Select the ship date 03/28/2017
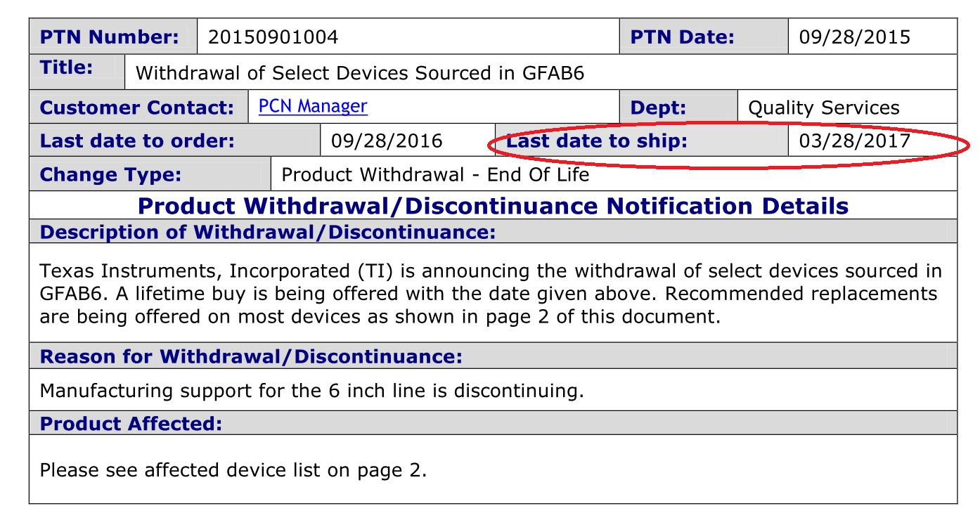 [x=854, y=141]
